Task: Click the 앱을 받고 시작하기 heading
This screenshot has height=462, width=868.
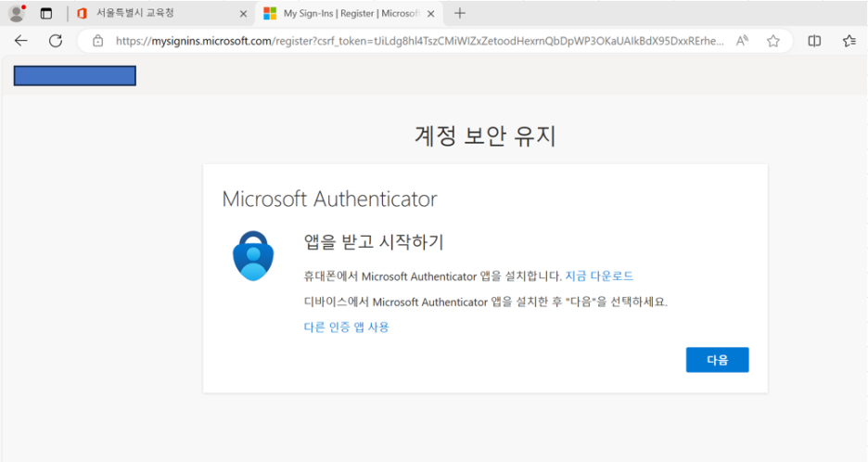Action: point(374,242)
